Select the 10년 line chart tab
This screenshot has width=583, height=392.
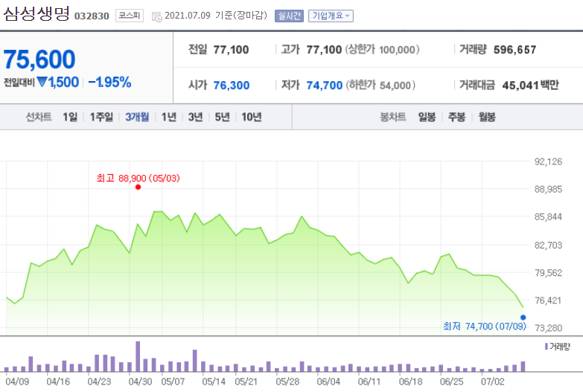point(252,117)
